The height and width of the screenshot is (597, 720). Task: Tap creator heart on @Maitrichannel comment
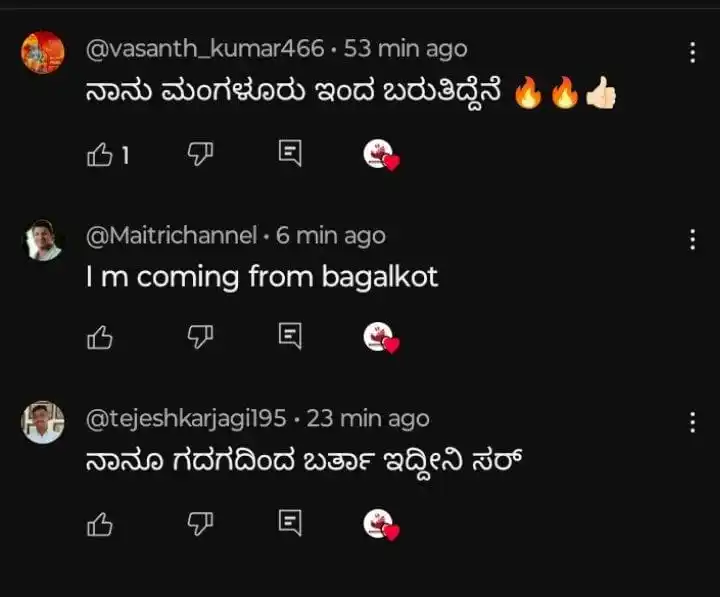click(x=380, y=338)
